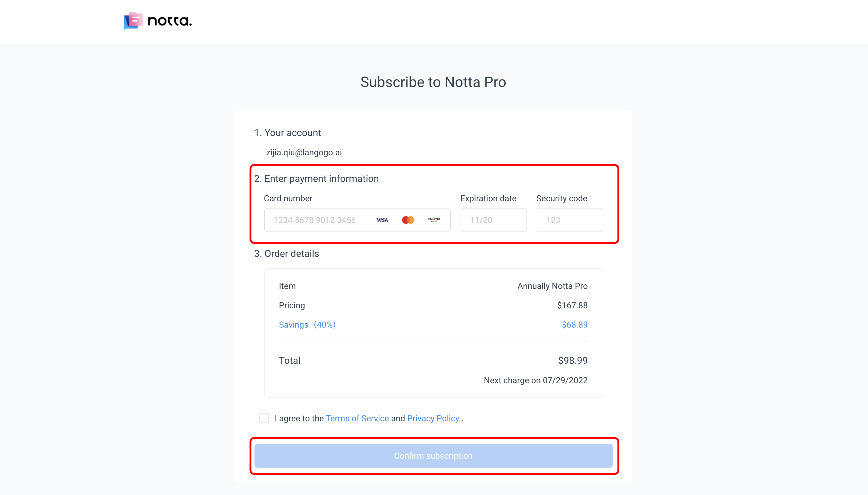This screenshot has width=868, height=495.
Task: Focus the card number field
Action: [x=357, y=220]
